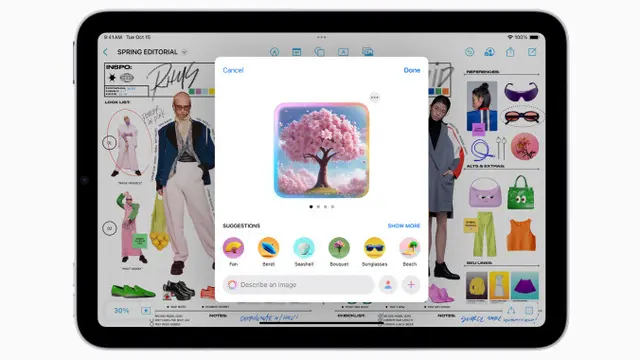Viewport: 640px width, 360px height.
Task: Tap the multitasking three dots at top
Action: point(322,37)
